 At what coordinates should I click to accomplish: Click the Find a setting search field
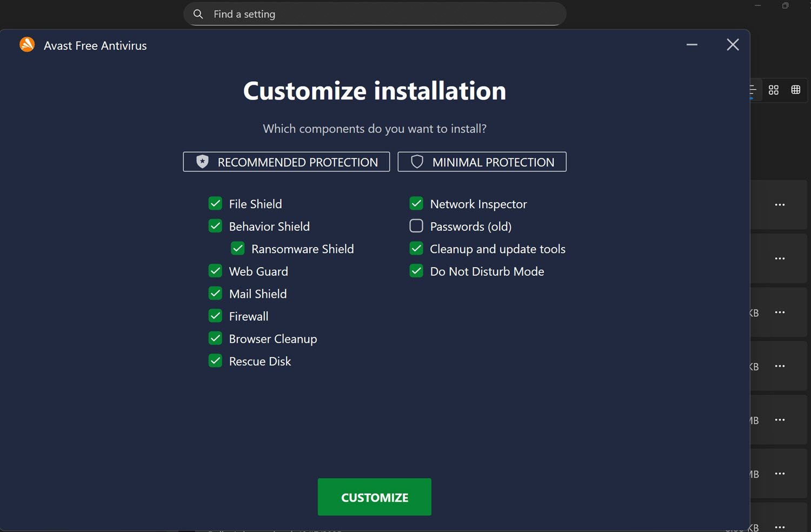378,14
